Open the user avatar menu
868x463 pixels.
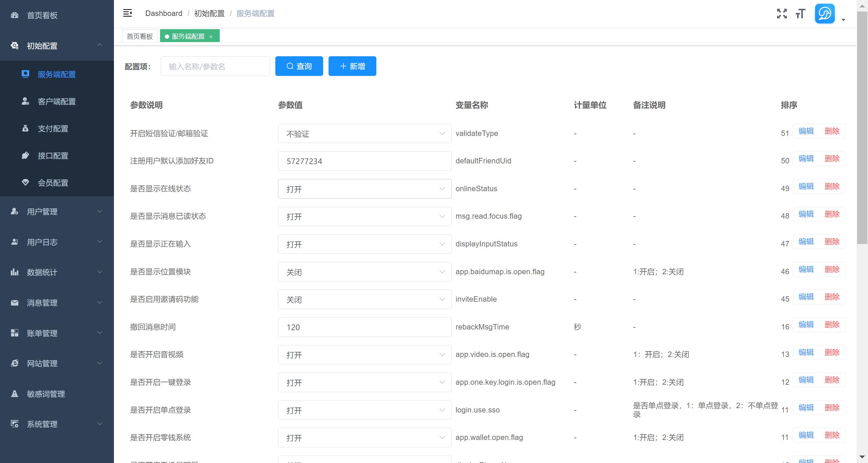point(825,14)
